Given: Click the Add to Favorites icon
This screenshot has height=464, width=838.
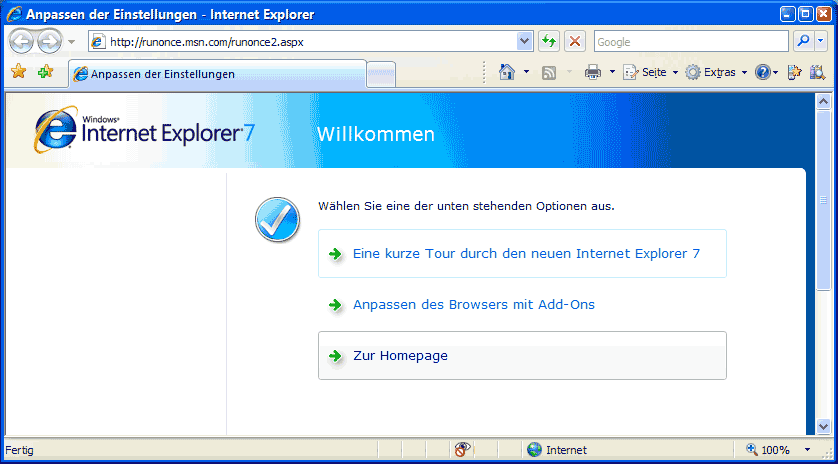Looking at the screenshot, I should tap(46, 71).
